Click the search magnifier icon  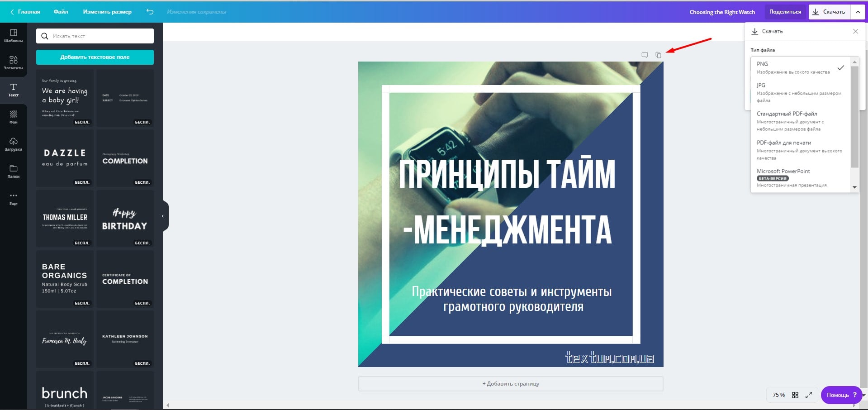click(45, 36)
